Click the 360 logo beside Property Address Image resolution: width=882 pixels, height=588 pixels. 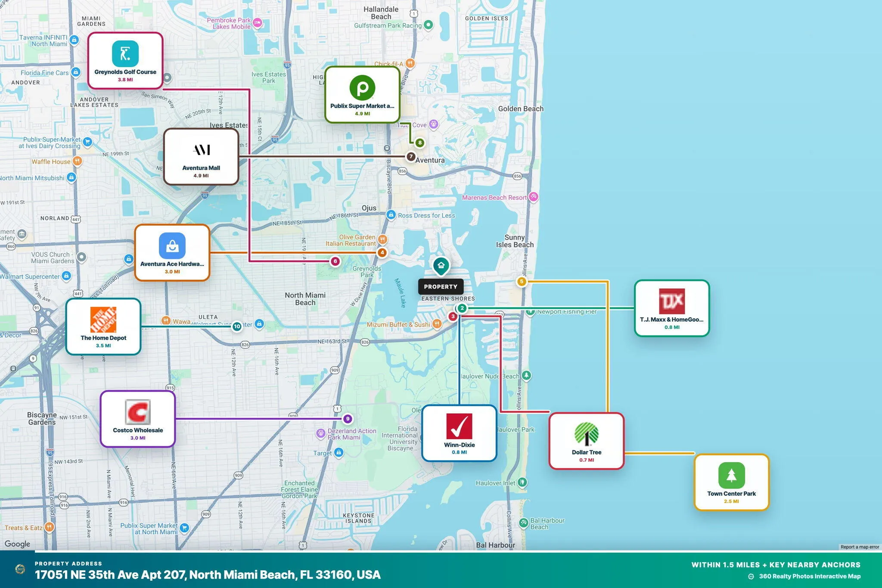tap(20, 569)
